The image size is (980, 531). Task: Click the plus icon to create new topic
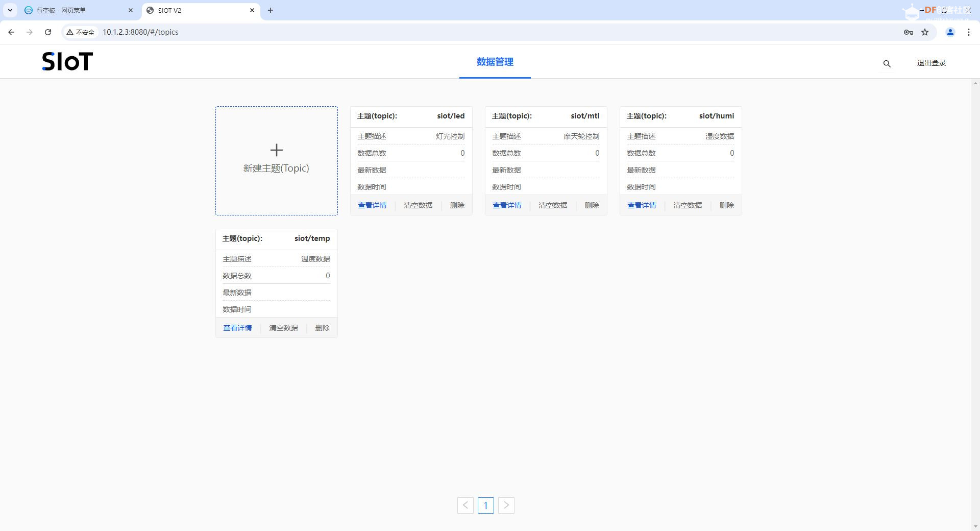[x=276, y=150]
